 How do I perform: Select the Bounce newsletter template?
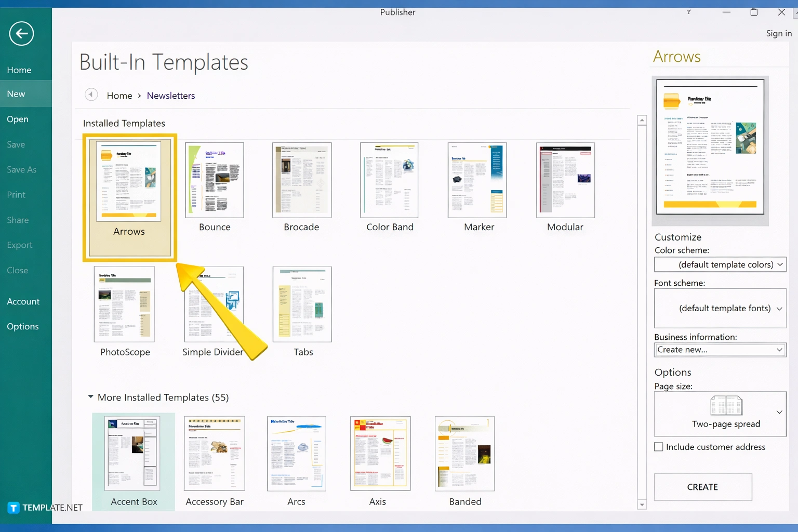(x=215, y=180)
